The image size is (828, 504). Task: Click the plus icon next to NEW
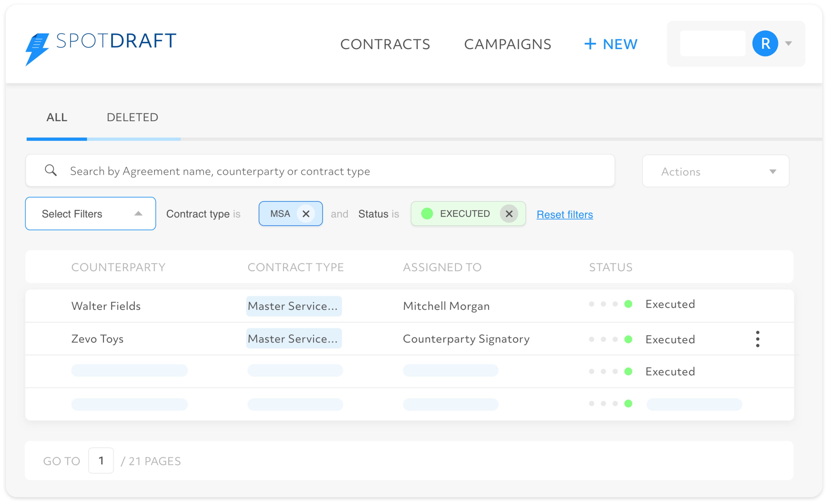click(x=590, y=44)
